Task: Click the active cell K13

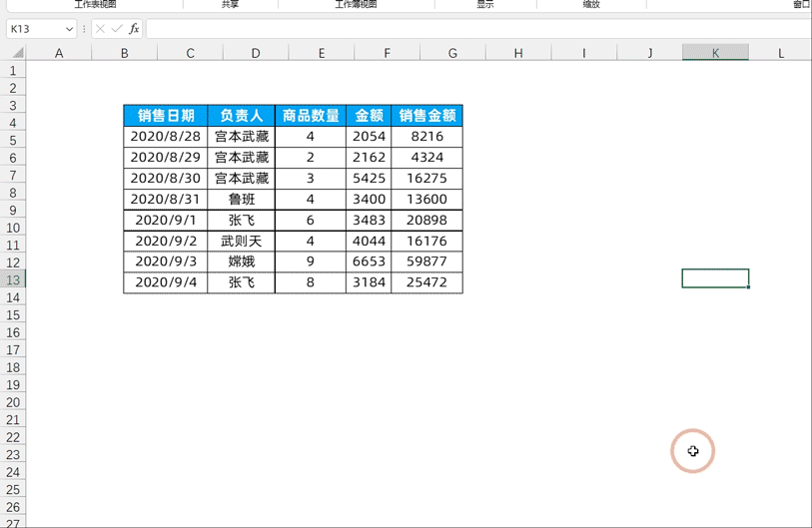Action: (x=715, y=278)
